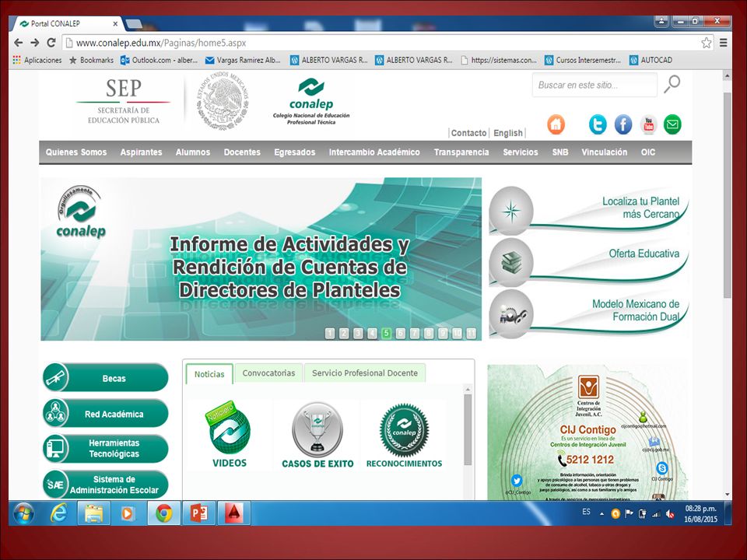This screenshot has width=747, height=560.
Task: Open Transparencia menu
Action: tap(461, 152)
